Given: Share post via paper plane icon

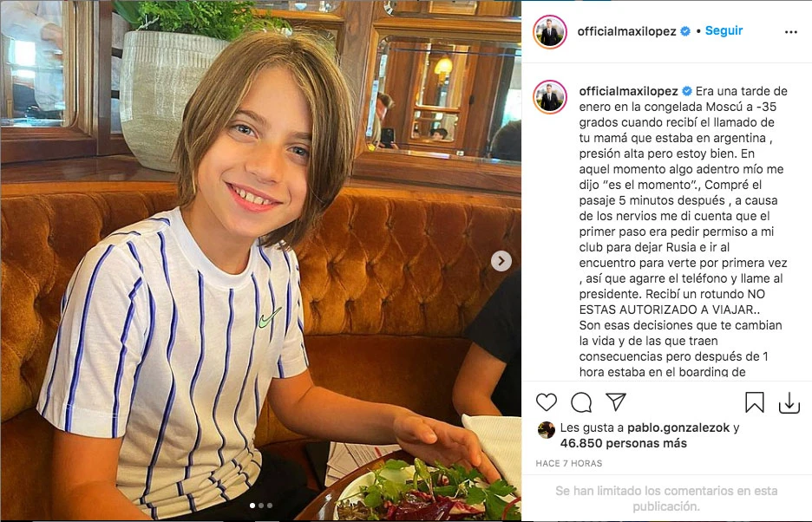Looking at the screenshot, I should point(616,401).
